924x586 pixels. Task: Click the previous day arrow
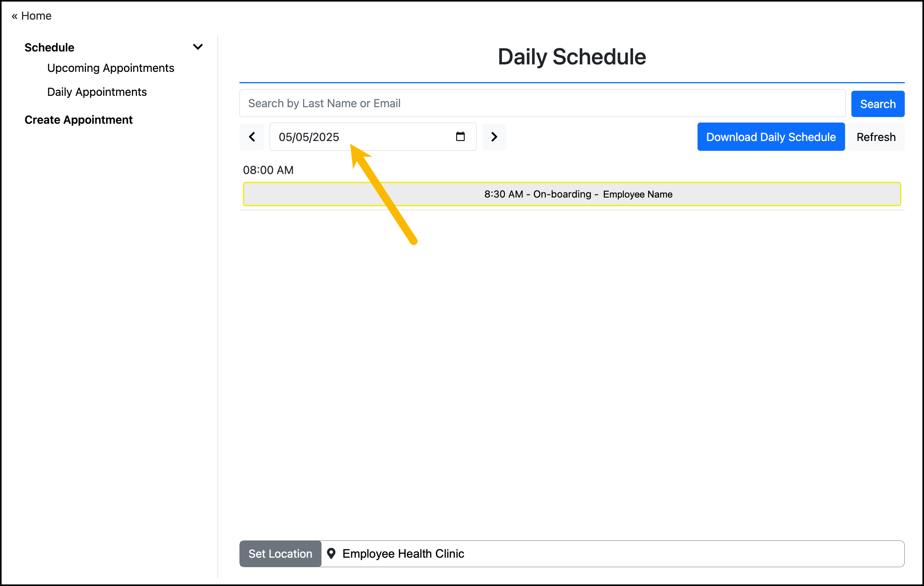[252, 137]
